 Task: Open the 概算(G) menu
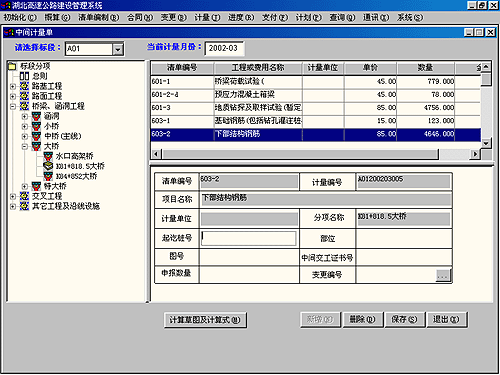point(57,17)
